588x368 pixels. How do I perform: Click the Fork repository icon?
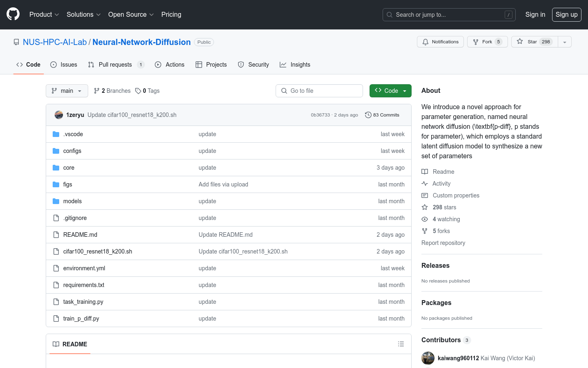click(476, 42)
